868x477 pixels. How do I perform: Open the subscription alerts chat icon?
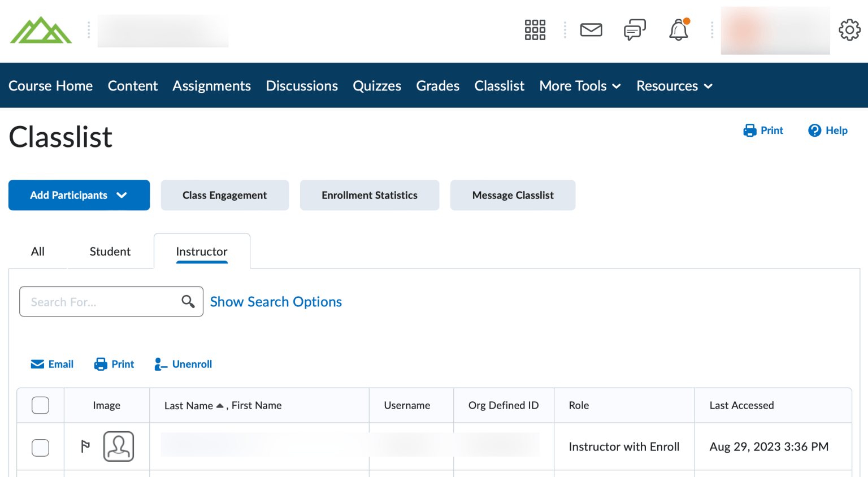coord(635,30)
